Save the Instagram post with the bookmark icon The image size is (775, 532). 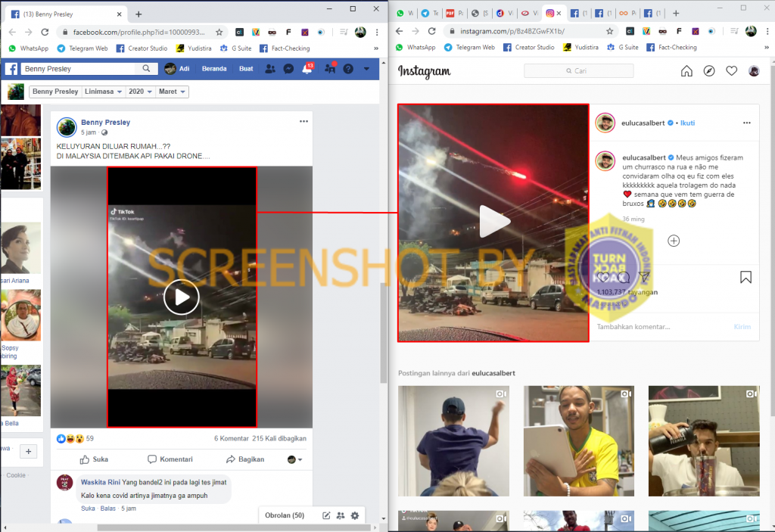745,277
